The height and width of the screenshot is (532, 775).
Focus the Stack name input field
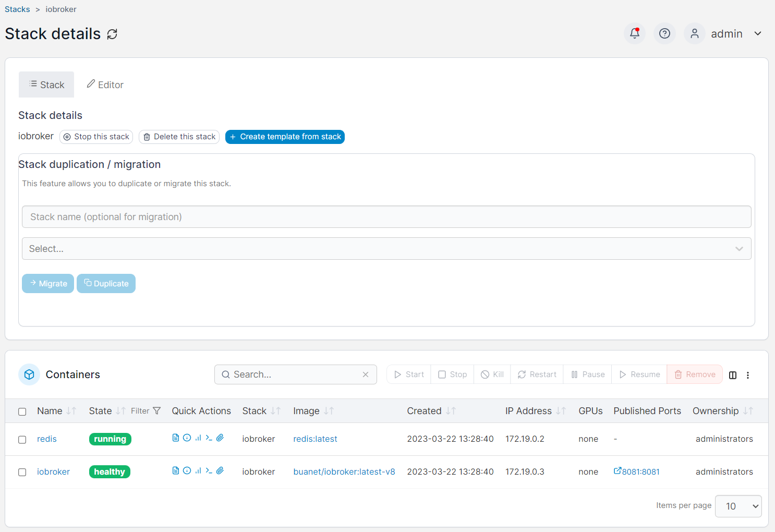pos(386,217)
